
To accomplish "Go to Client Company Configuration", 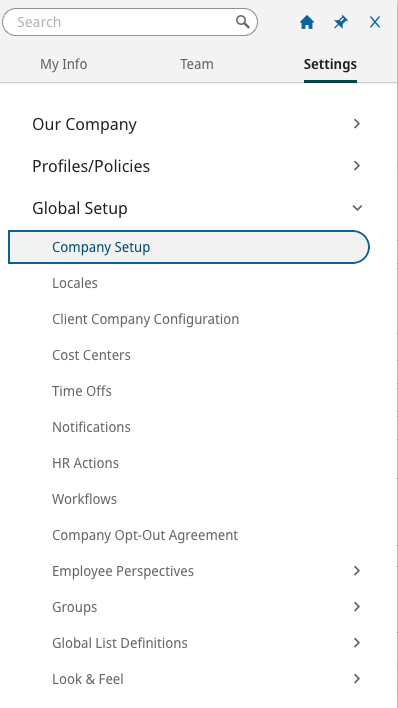I will (145, 319).
